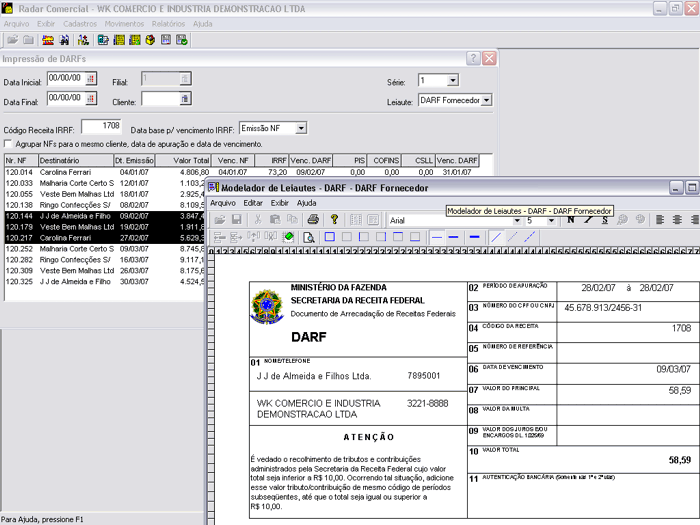Click the Código Receita IRRF input field

click(x=101, y=127)
